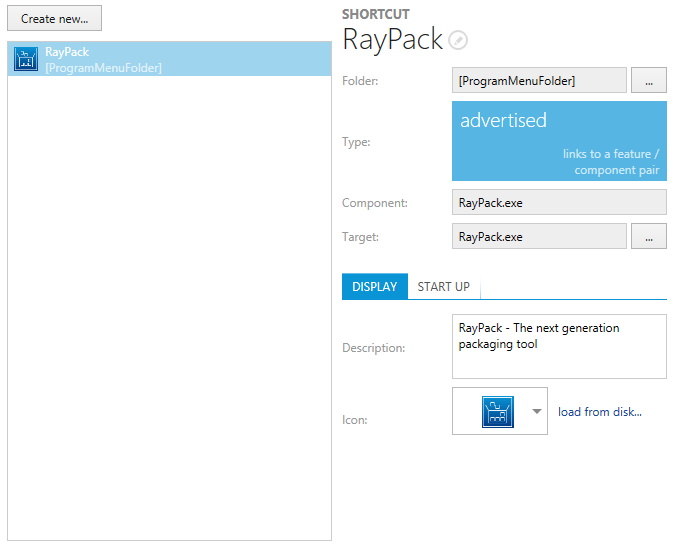Image resolution: width=676 pixels, height=548 pixels.
Task: Focus the Folder field with [ProgramMenuFolder]
Action: tap(539, 81)
